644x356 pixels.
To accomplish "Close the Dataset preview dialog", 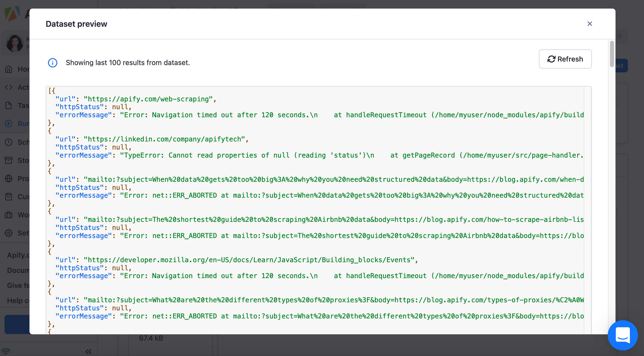I will pyautogui.click(x=590, y=24).
